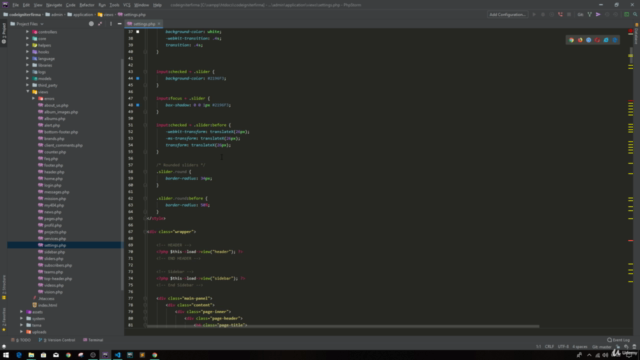The width and height of the screenshot is (640, 360).
Task: Expand the controllers folder
Action: point(27,32)
